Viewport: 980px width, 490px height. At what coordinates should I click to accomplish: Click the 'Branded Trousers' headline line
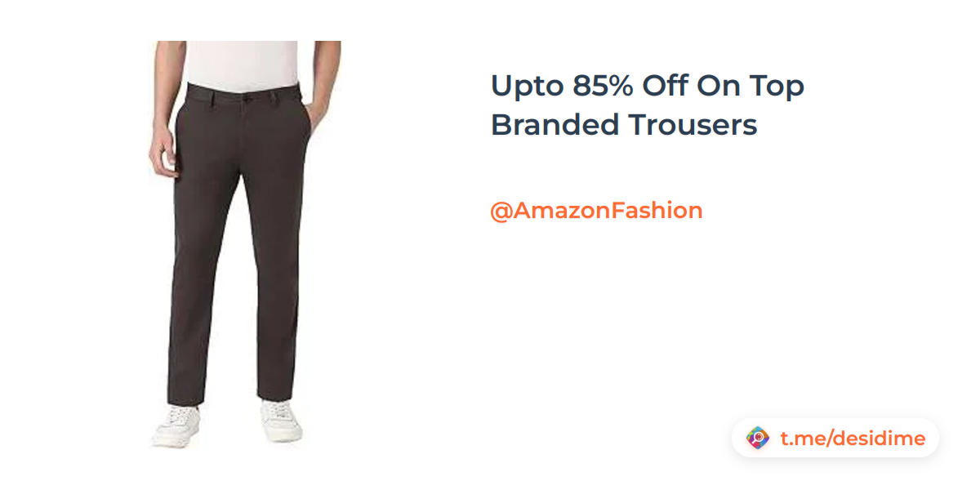point(624,126)
